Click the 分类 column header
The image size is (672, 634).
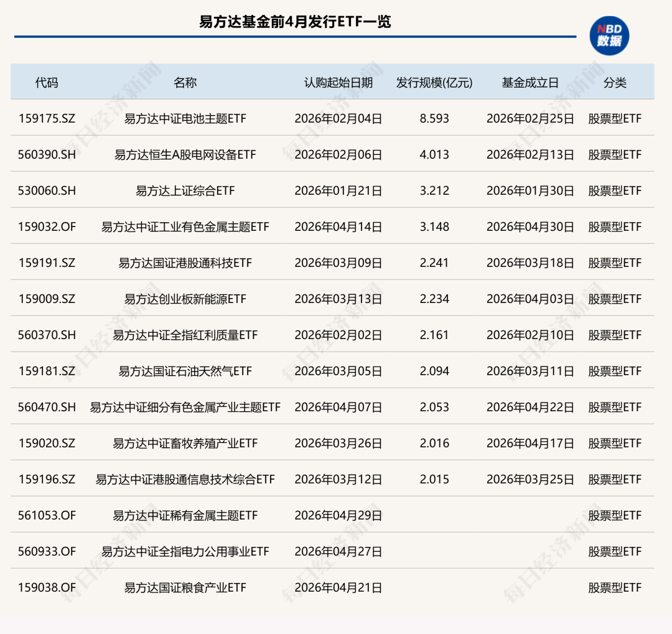pos(615,82)
